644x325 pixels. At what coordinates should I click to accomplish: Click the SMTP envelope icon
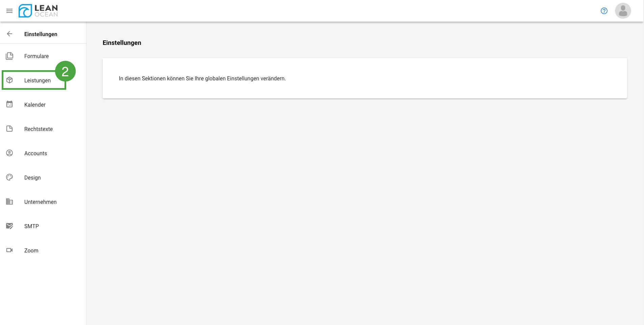9,226
